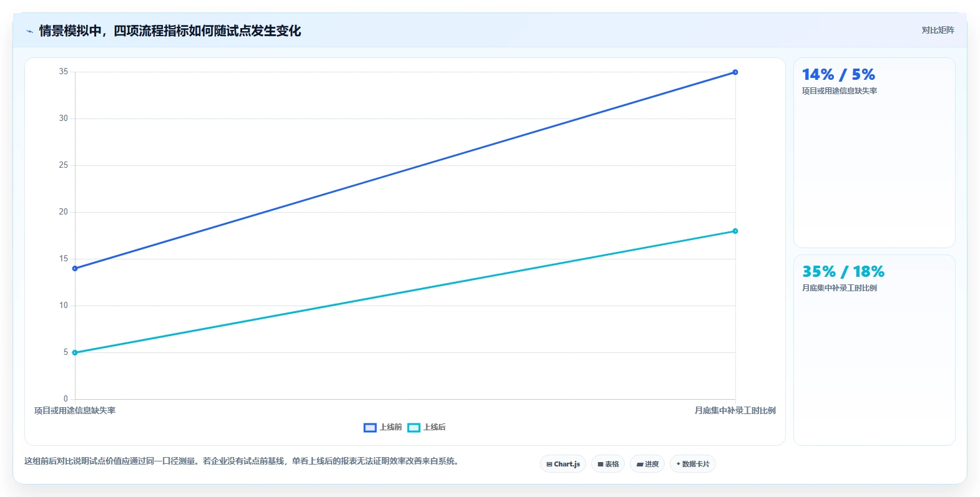This screenshot has width=980, height=497.
Task: Toggle the 上线前 legend item
Action: [x=383, y=427]
